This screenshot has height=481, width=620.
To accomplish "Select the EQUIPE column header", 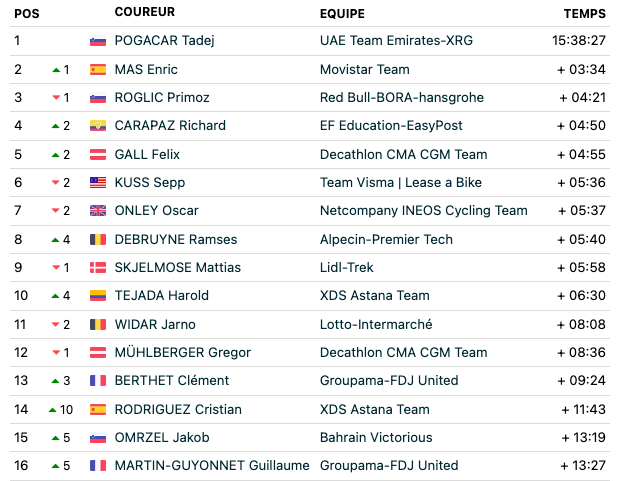I will 342,13.
